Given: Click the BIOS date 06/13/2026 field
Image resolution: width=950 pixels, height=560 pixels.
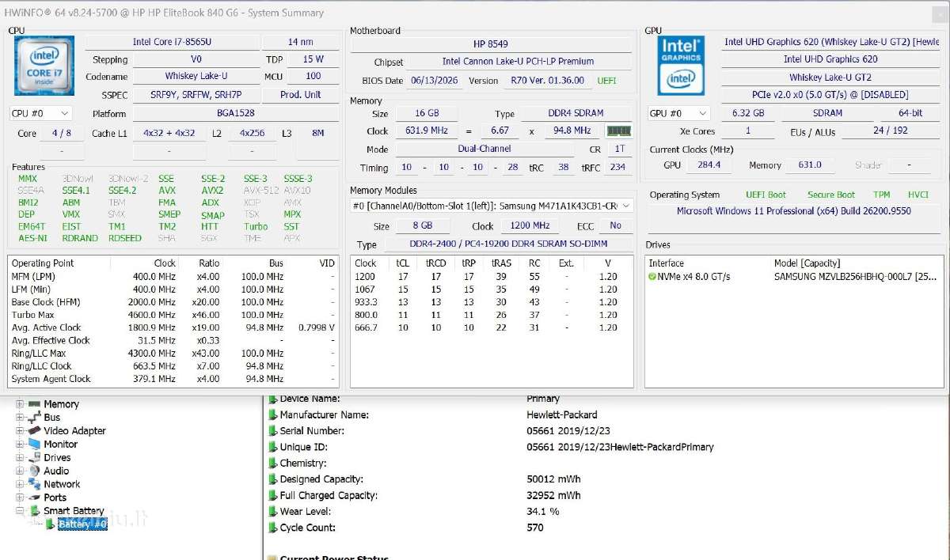Looking at the screenshot, I should coord(435,81).
